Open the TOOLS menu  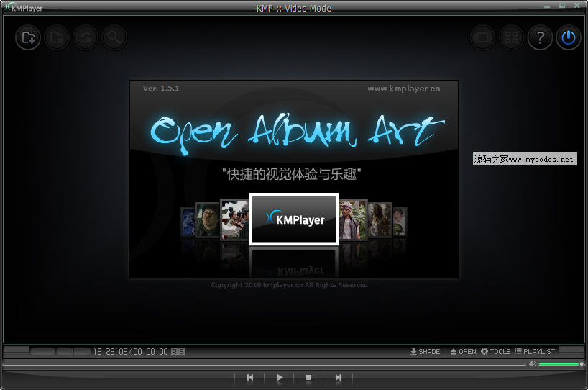(x=496, y=352)
